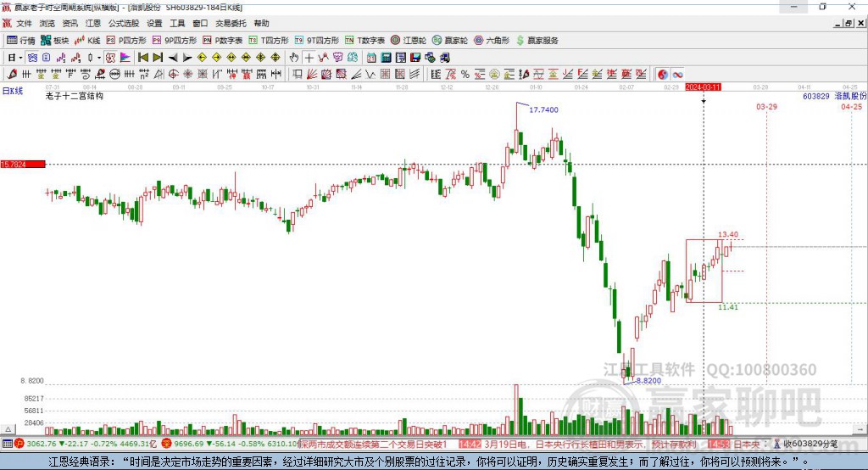
Task: Open the 交易委托 menu
Action: click(x=231, y=23)
